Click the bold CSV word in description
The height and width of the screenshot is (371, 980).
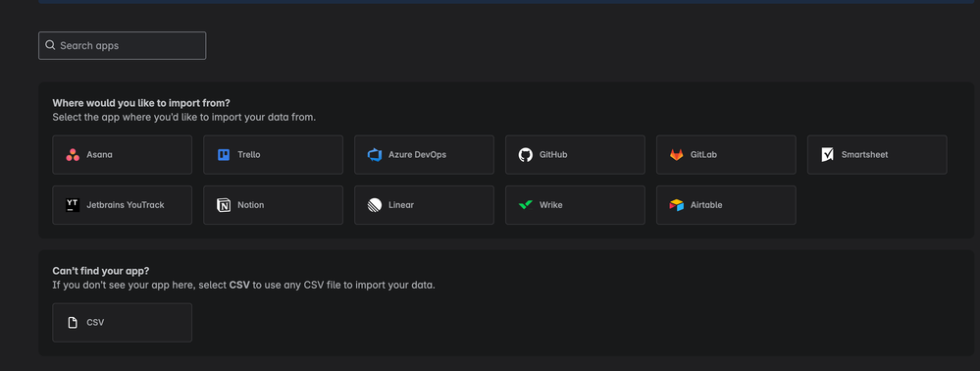click(239, 285)
